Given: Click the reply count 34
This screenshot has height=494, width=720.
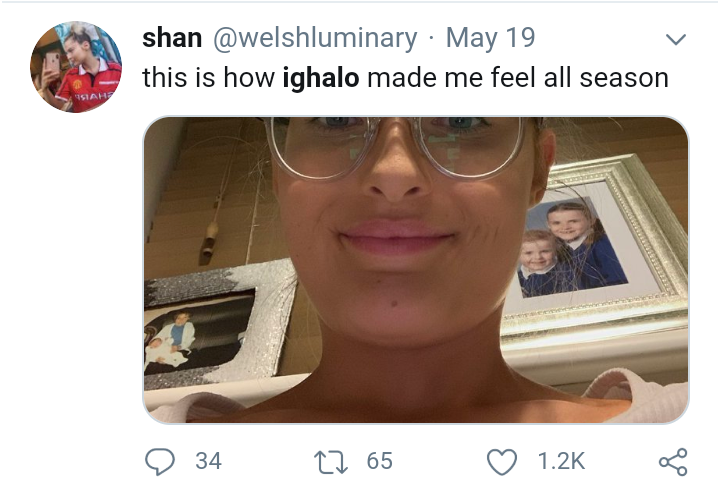Looking at the screenshot, I should (x=208, y=461).
